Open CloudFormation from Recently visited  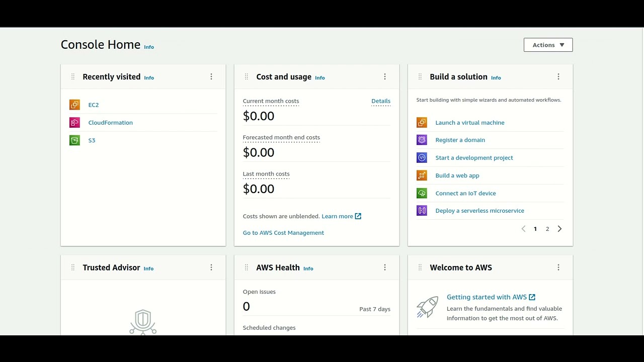tap(110, 123)
